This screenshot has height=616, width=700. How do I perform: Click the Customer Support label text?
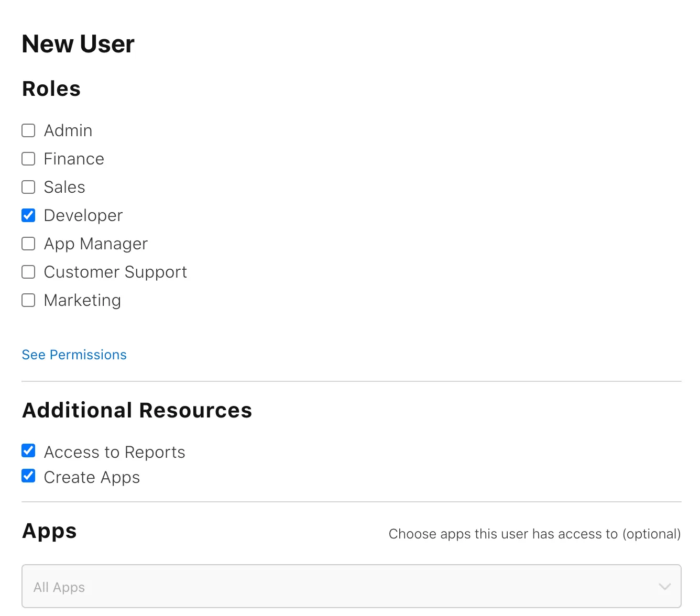click(115, 272)
